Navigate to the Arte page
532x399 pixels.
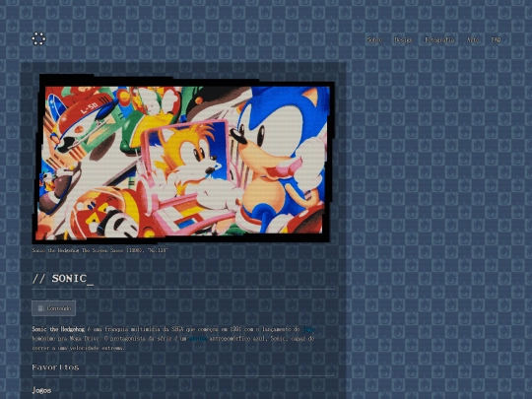coord(473,40)
